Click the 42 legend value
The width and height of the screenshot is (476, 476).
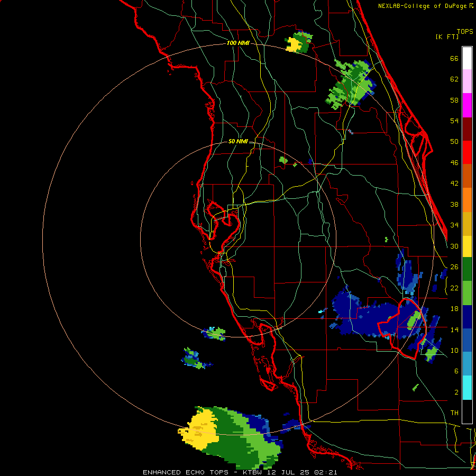[454, 184]
